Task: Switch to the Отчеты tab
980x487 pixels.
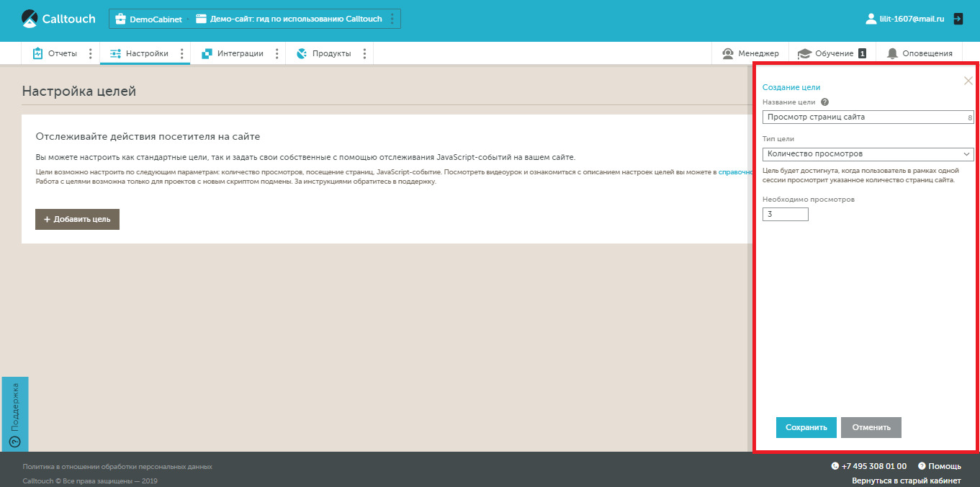Action: point(55,53)
